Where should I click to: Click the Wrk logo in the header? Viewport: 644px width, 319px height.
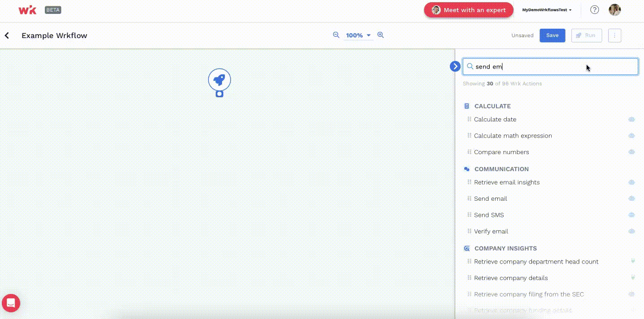pyautogui.click(x=27, y=10)
